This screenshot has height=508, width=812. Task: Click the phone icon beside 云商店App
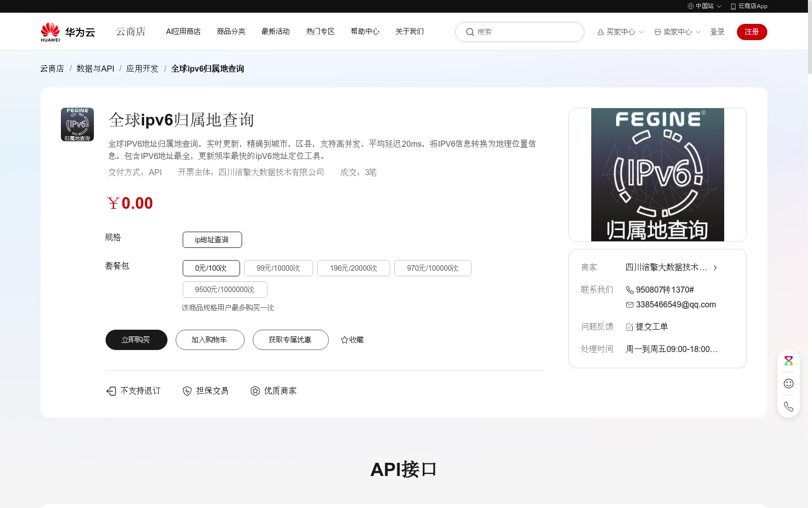pyautogui.click(x=733, y=6)
